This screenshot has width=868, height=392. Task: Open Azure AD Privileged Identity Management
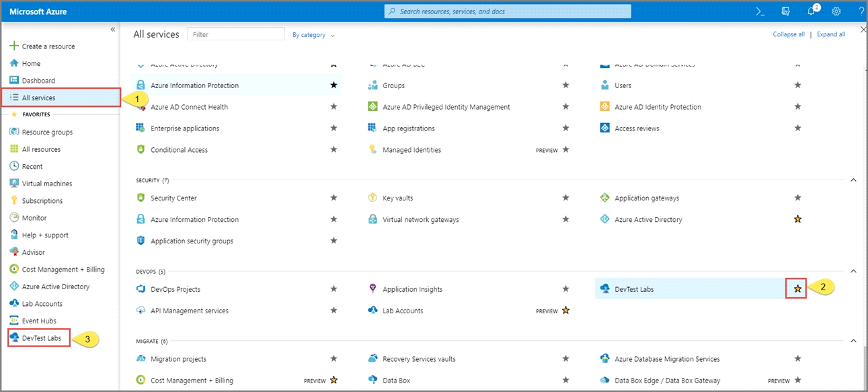(x=446, y=107)
